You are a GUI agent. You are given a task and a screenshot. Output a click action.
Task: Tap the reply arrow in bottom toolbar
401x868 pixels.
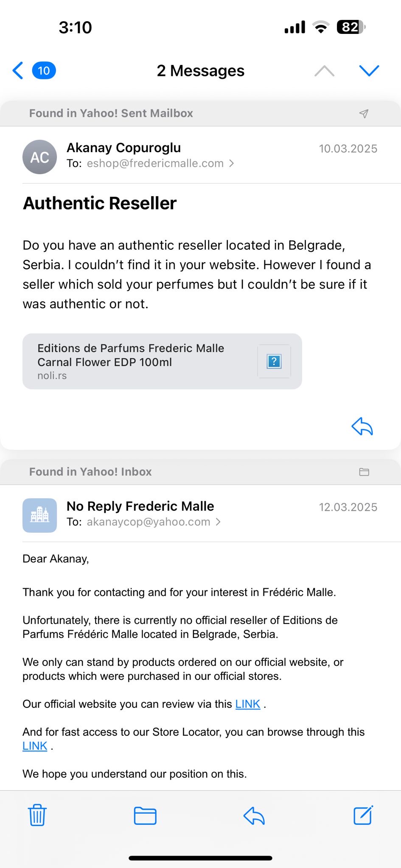254,815
